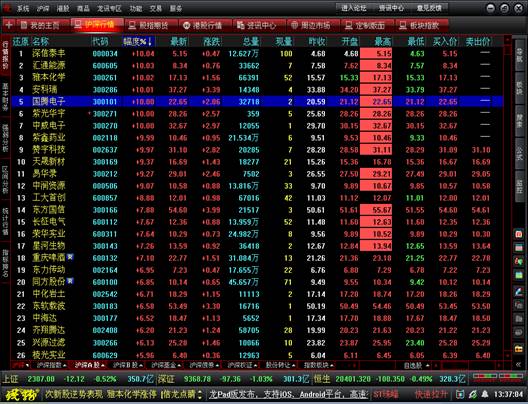Image resolution: width=528 pixels, height=404 pixels.
Task: Select the 雅本化学 stock row
Action: 258,78
